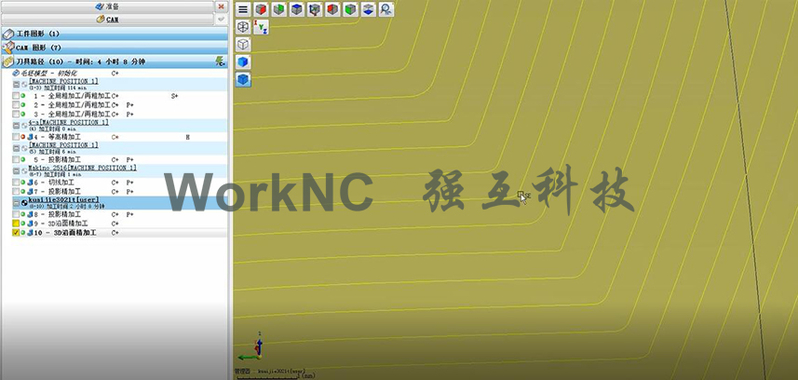Click the green status dot of toolpath 1
The image size is (798, 380).
click(23, 96)
